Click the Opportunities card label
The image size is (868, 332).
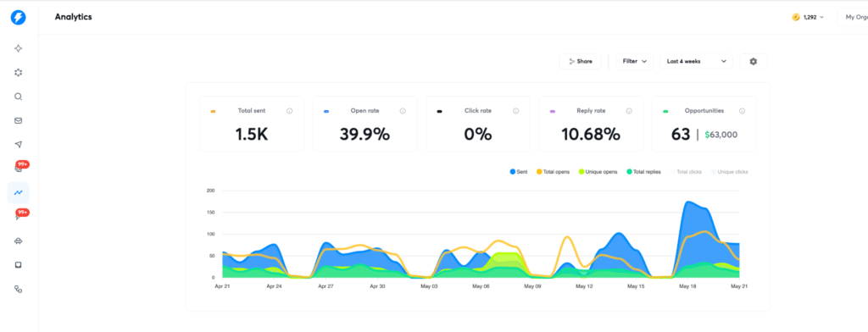(x=704, y=111)
